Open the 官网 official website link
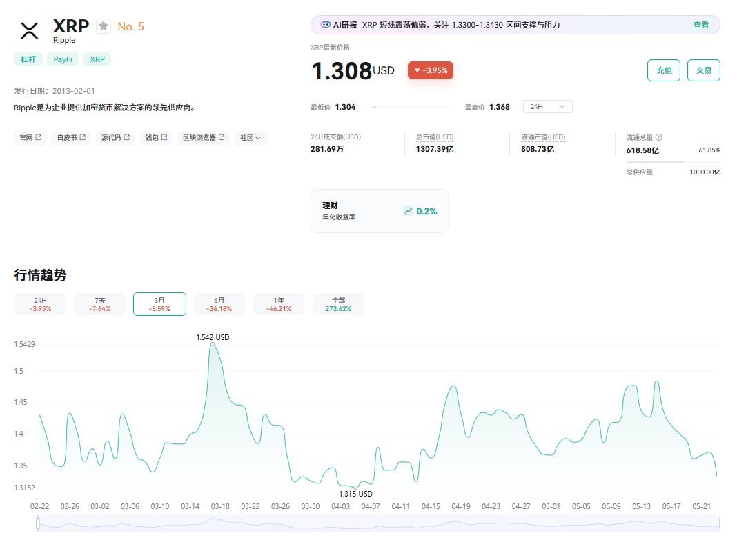This screenshot has height=560, width=737. click(x=30, y=138)
